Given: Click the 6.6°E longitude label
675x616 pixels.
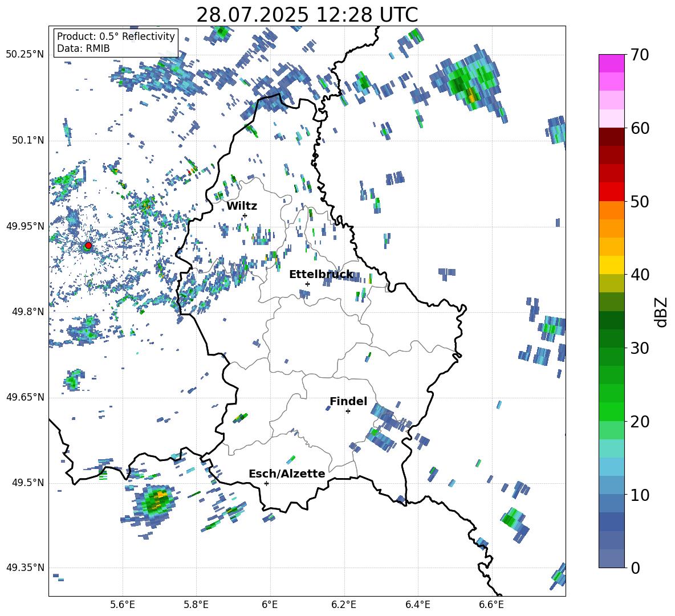Looking at the screenshot, I should click(x=491, y=605).
